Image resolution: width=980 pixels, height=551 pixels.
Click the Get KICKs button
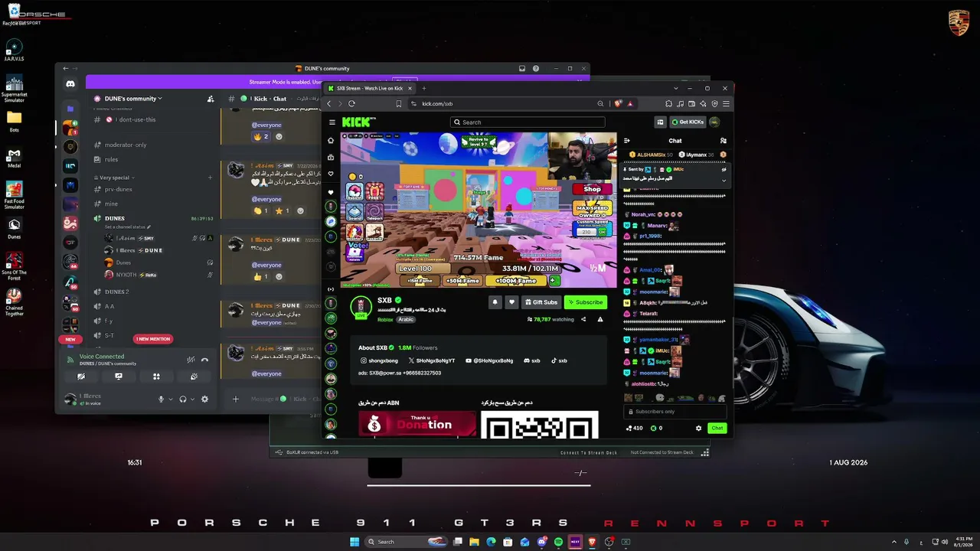[x=688, y=122]
